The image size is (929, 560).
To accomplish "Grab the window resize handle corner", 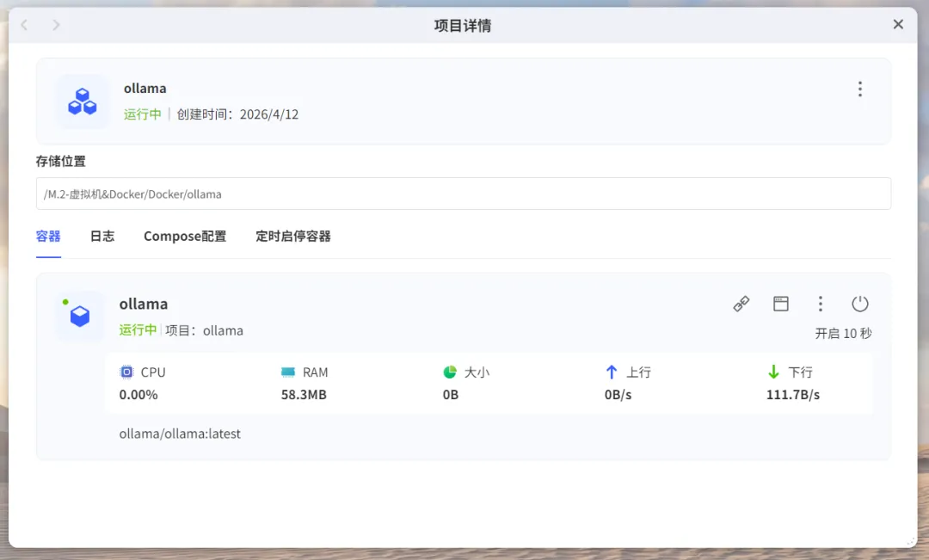I will [911, 540].
